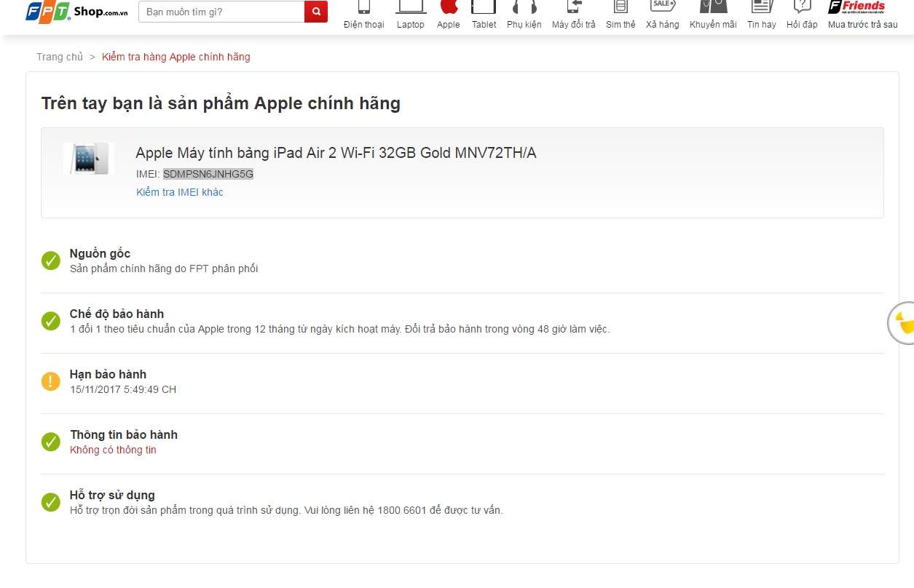Viewport: 914px width, 588px height.
Task: Go to Mua trước trả sau menu label
Action: 863,25
